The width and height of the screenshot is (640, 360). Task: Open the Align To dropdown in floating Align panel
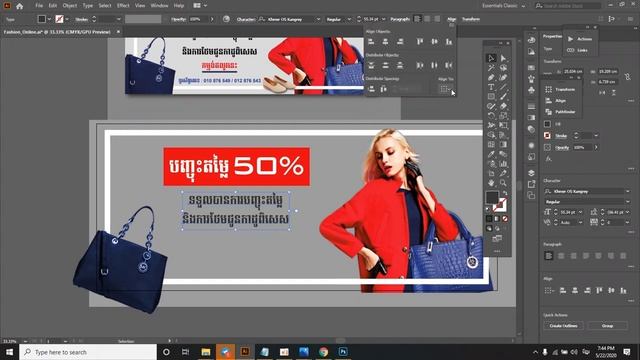tap(445, 89)
